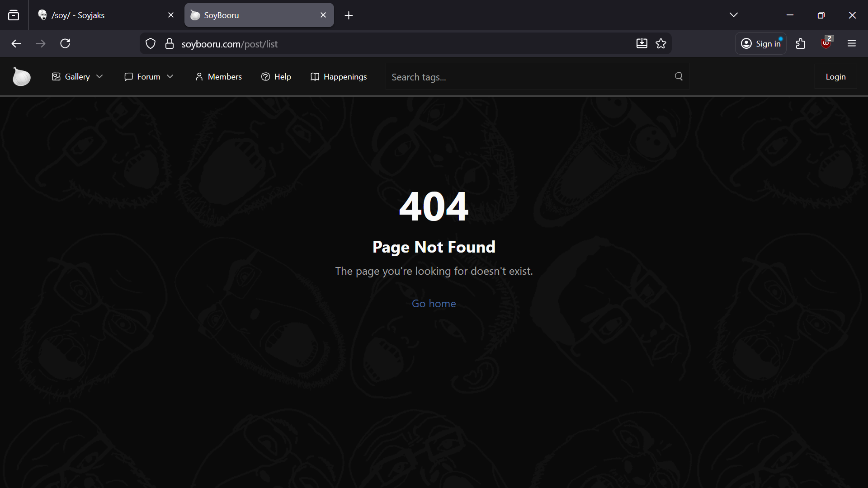Screen dimensions: 868x488
Task: Open the browser extensions puzzle icon
Action: pos(801,43)
